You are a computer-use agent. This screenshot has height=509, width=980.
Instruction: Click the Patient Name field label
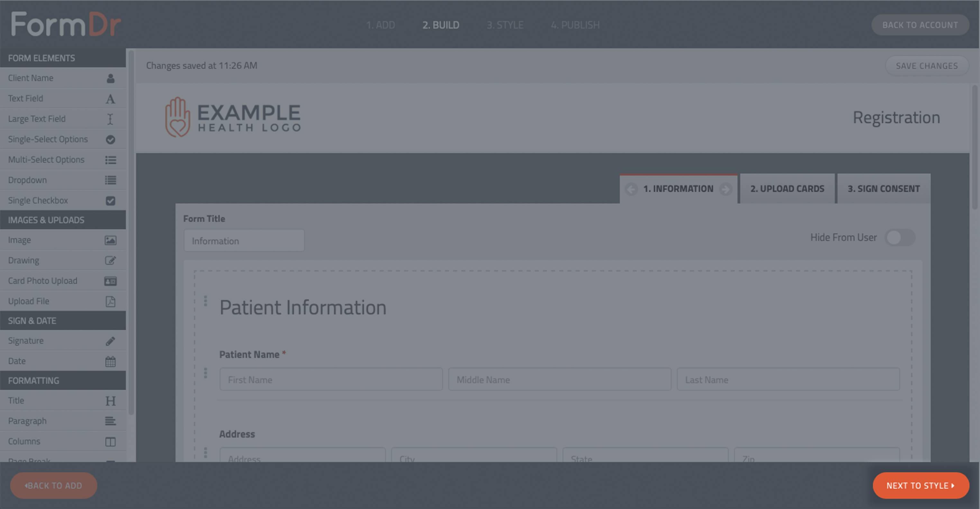[x=250, y=355]
